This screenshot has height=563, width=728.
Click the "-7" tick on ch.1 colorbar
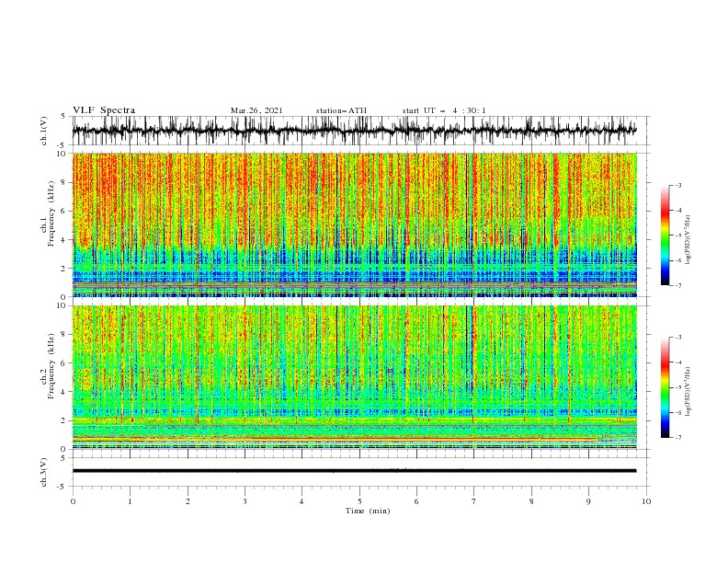click(678, 285)
